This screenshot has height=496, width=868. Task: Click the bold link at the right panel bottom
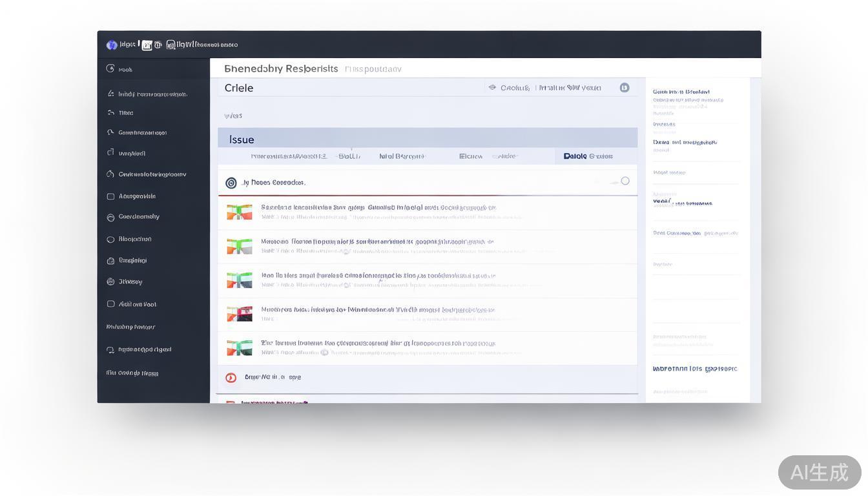click(x=694, y=369)
